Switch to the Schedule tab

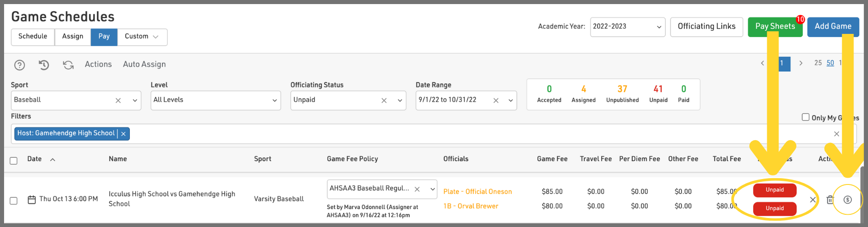click(x=33, y=37)
